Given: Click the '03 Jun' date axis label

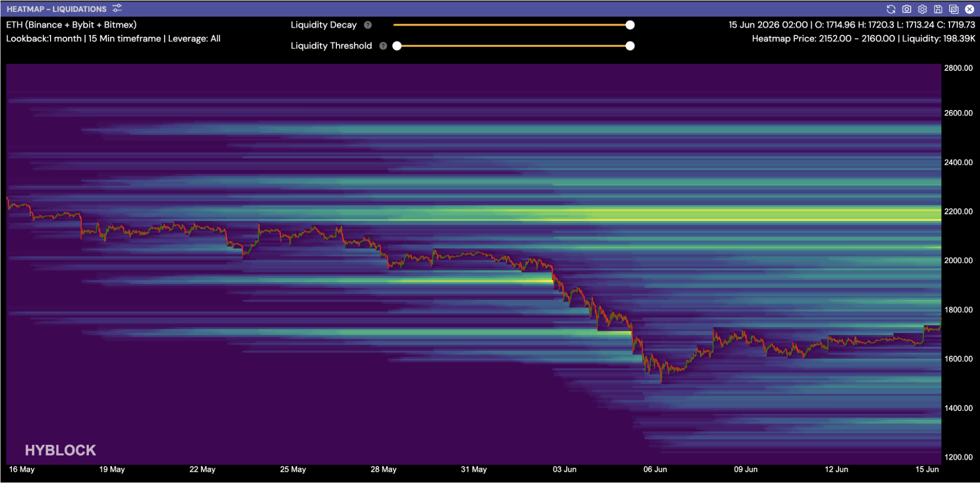Looking at the screenshot, I should click(565, 469).
